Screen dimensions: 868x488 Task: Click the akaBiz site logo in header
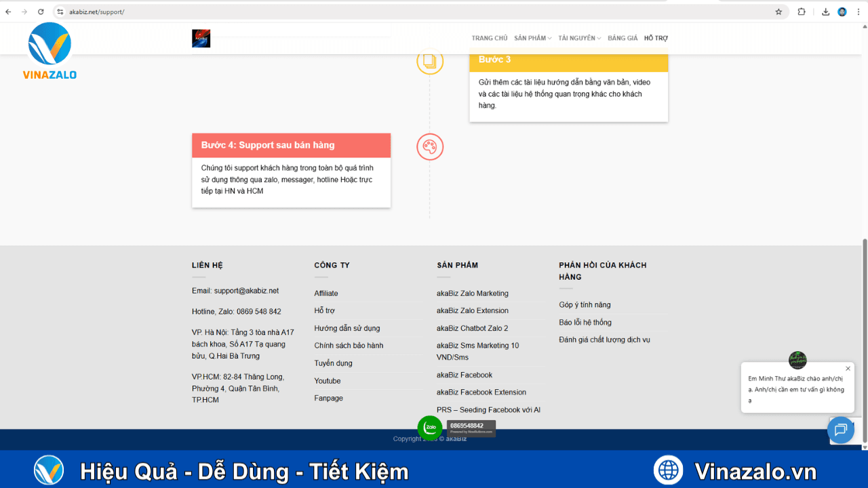pyautogui.click(x=201, y=38)
